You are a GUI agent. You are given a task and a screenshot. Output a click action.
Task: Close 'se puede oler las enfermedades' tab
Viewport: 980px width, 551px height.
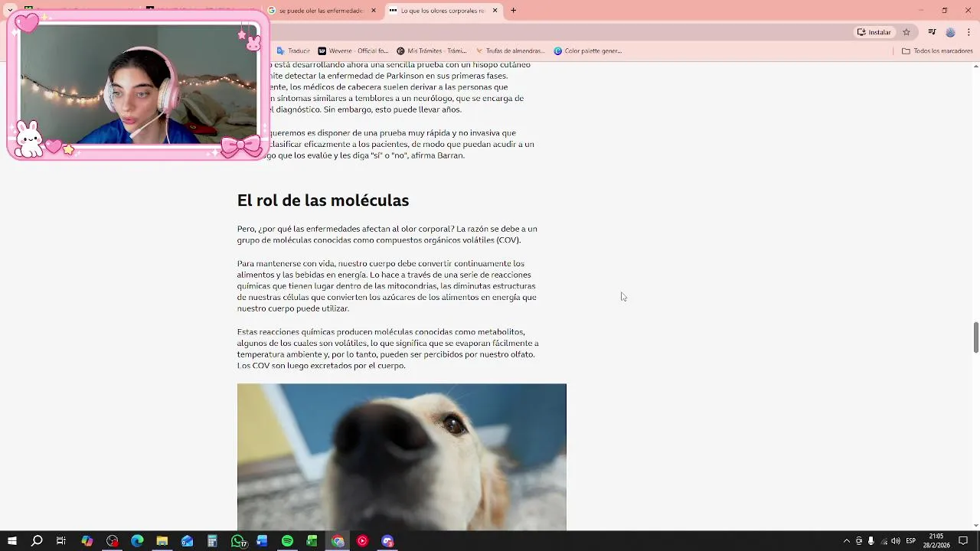(374, 11)
